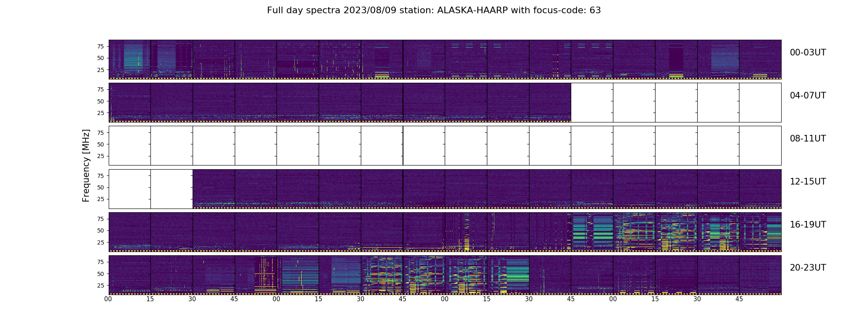Click the '20-23UT' row label
868x331 pixels.
point(808,268)
